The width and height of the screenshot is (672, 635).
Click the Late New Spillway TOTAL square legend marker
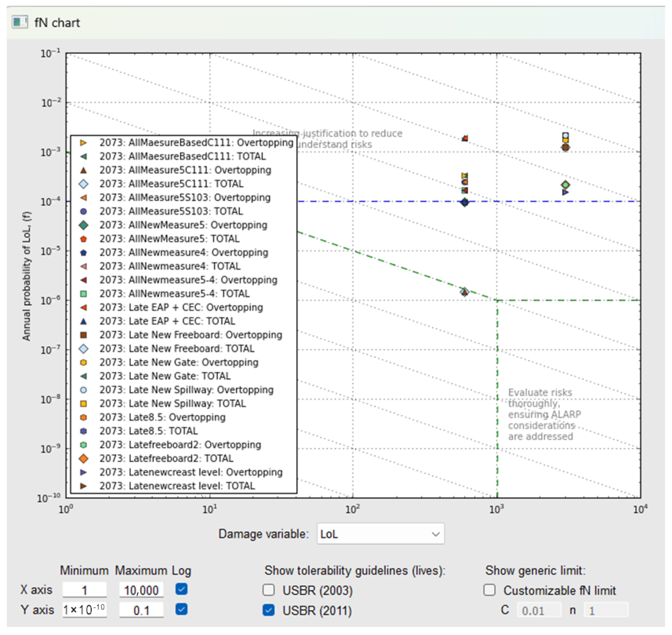(83, 404)
